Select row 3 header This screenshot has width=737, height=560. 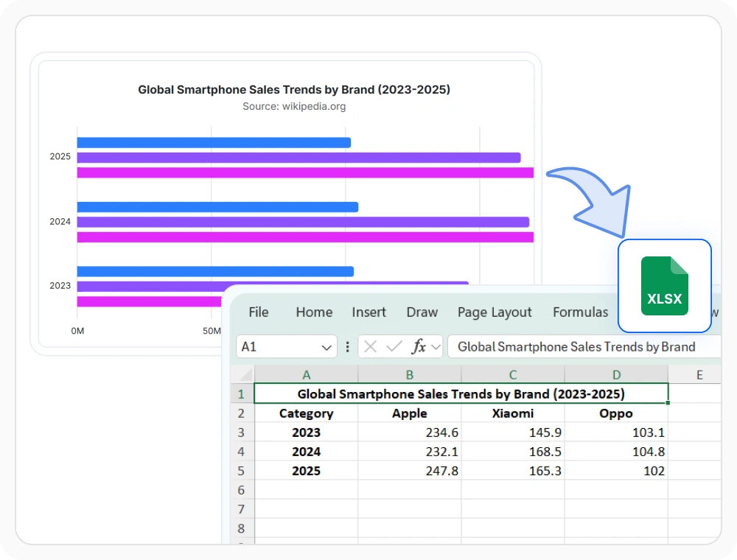click(x=242, y=433)
